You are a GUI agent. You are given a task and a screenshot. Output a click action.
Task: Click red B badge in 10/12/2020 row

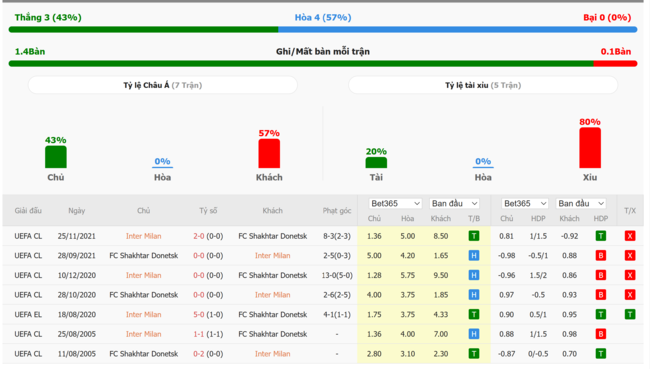coord(600,275)
